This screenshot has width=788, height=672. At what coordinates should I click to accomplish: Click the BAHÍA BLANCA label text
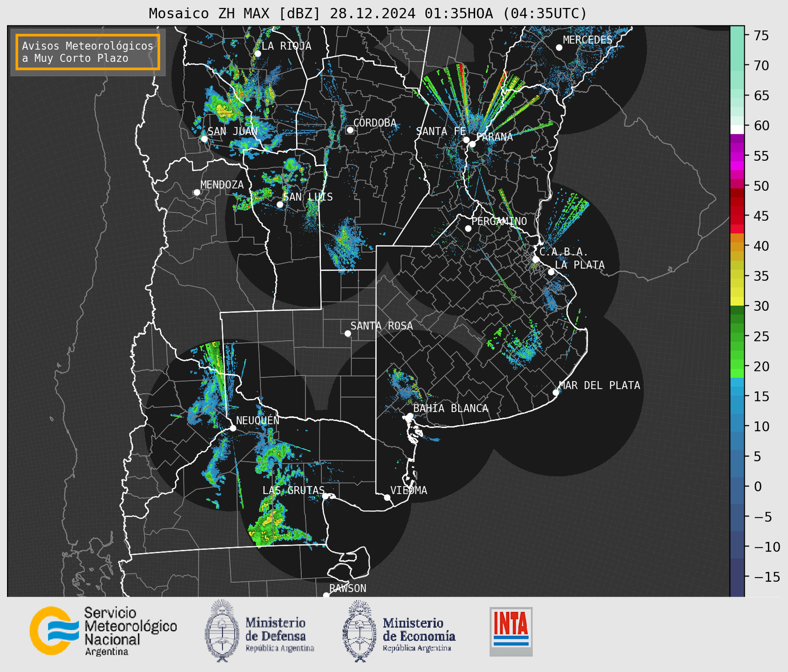pyautogui.click(x=451, y=408)
